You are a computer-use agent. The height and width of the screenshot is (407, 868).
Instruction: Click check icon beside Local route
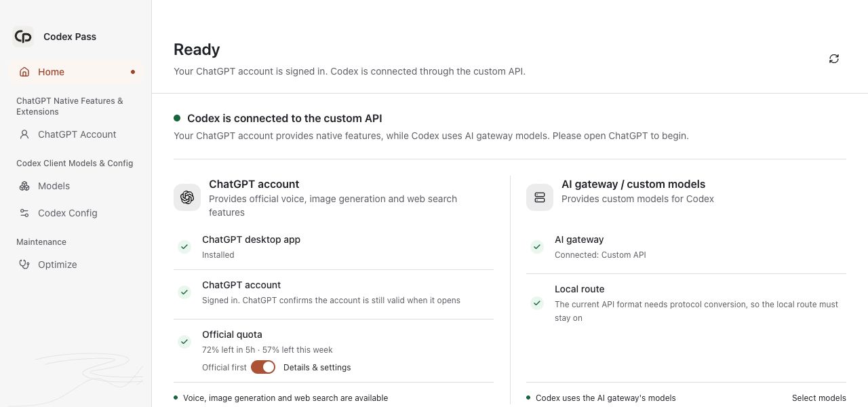[x=537, y=303]
